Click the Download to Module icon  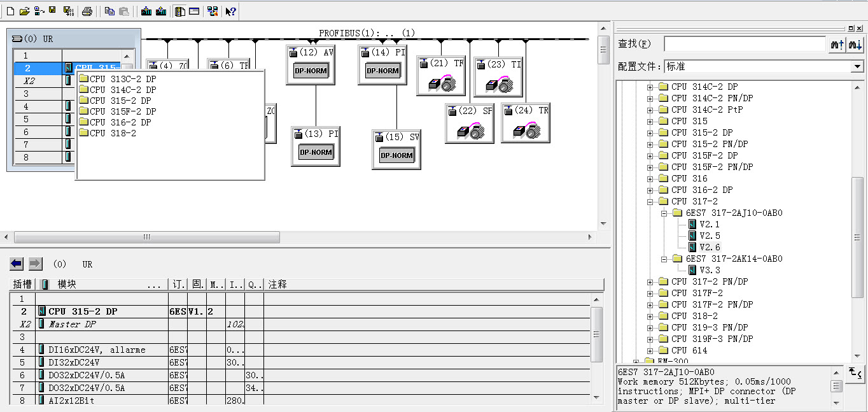tap(146, 11)
